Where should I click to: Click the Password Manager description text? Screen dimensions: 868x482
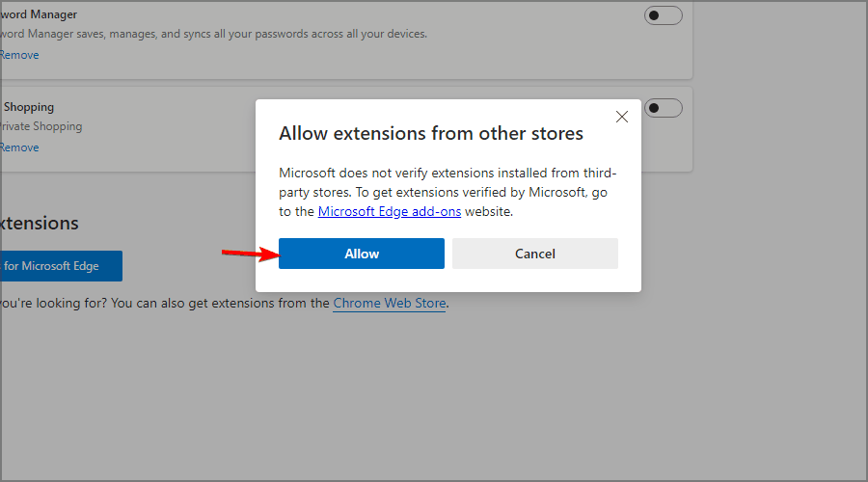212,34
